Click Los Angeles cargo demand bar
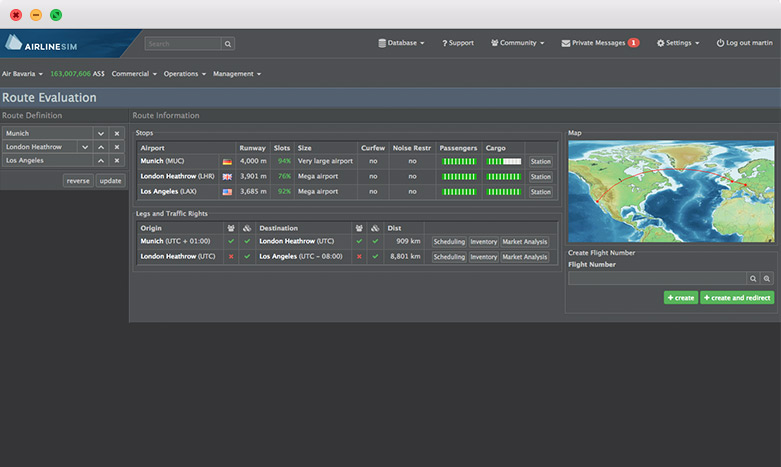This screenshot has width=781, height=467. click(504, 192)
